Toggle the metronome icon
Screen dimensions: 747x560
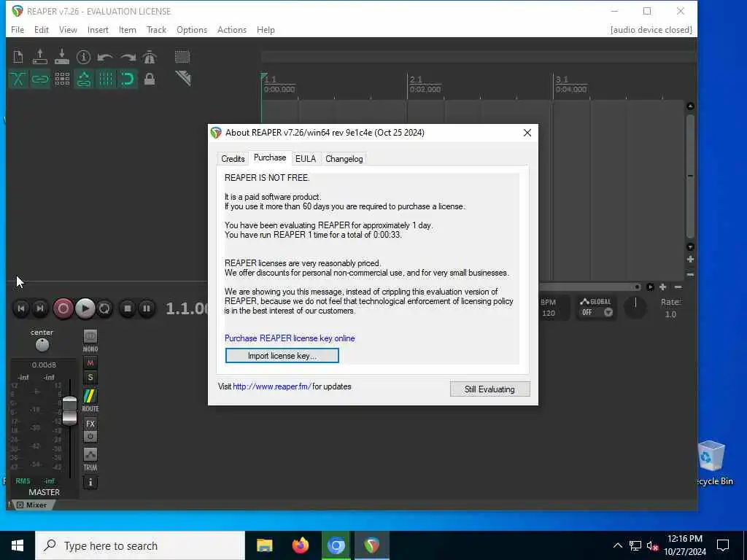coord(150,57)
